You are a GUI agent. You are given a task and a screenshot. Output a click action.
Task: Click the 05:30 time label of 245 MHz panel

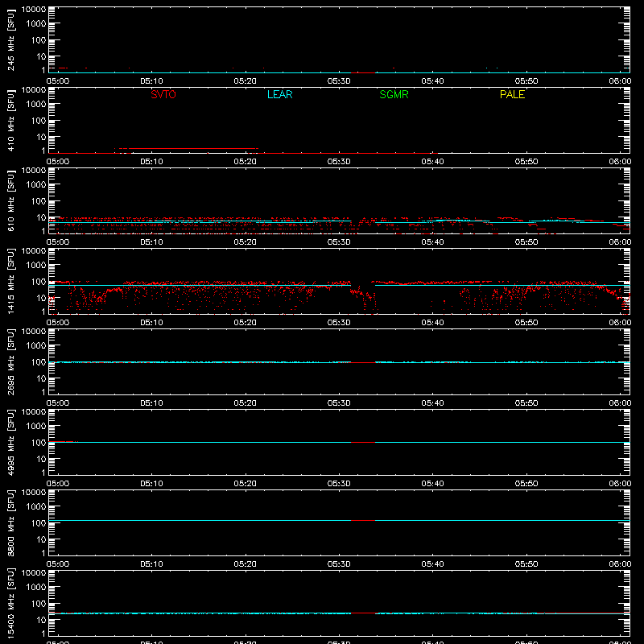pos(339,81)
